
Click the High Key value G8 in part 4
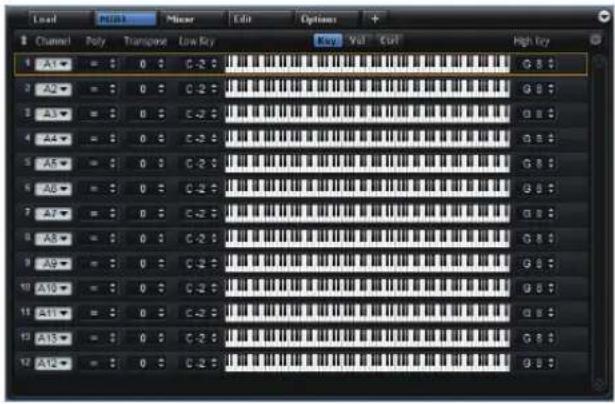pyautogui.click(x=533, y=139)
